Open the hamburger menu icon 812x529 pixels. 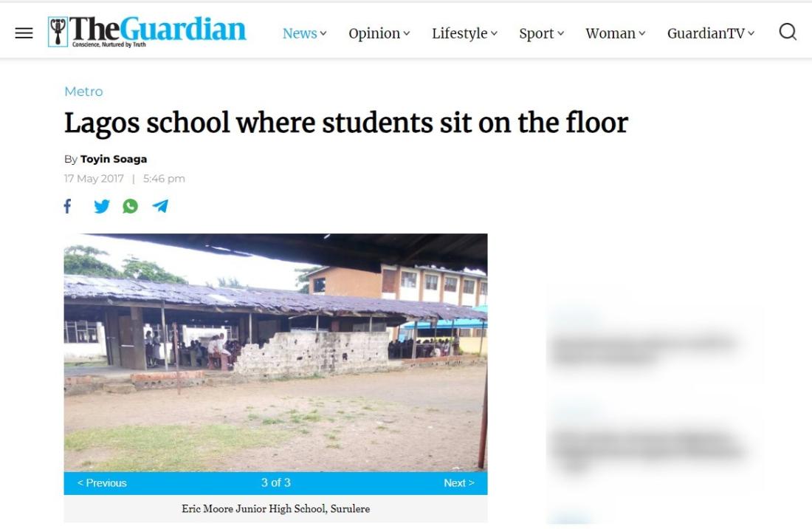pyautogui.click(x=24, y=33)
